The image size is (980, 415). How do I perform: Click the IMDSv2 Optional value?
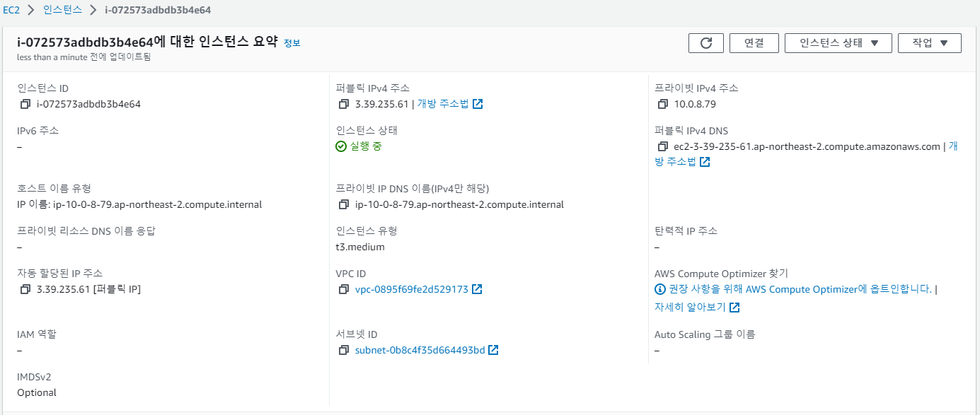(37, 392)
